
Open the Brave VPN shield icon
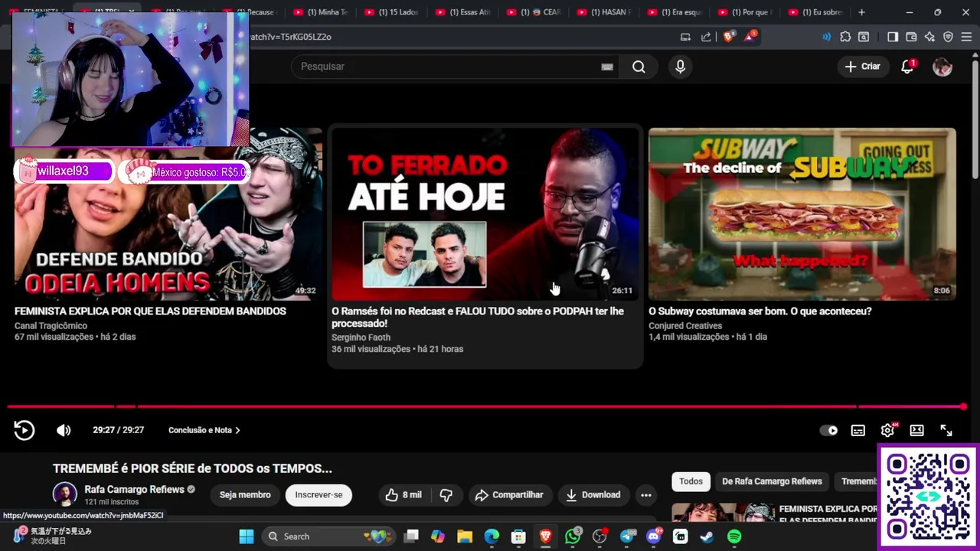click(x=948, y=37)
